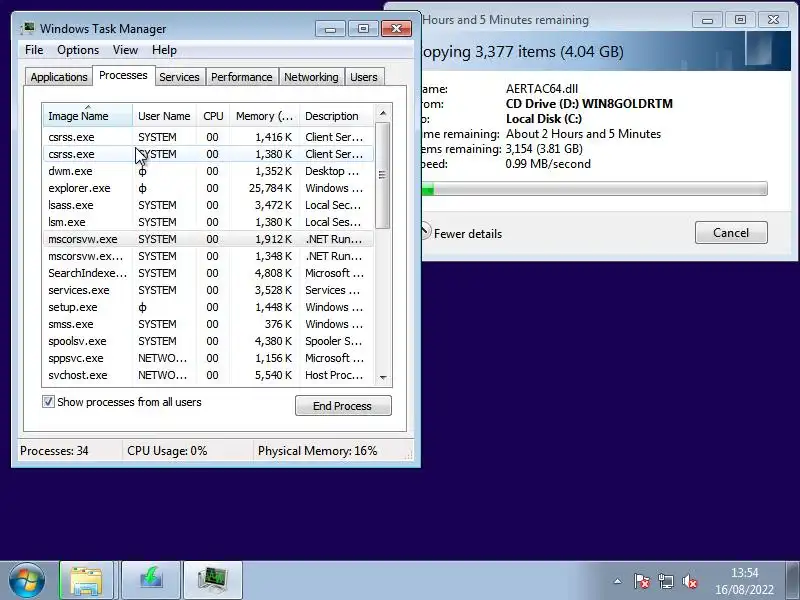Open the File menu
Screen dimensions: 800x600
(x=34, y=50)
